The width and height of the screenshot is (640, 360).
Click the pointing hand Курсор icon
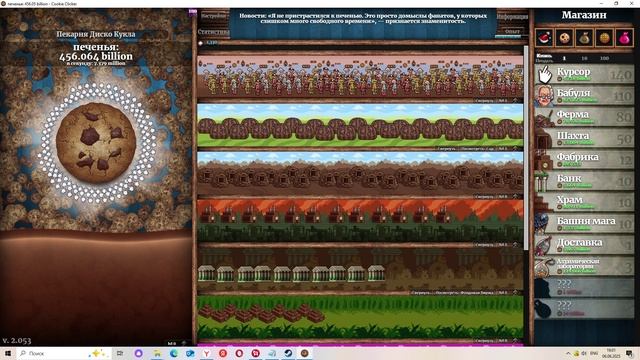pos(544,75)
